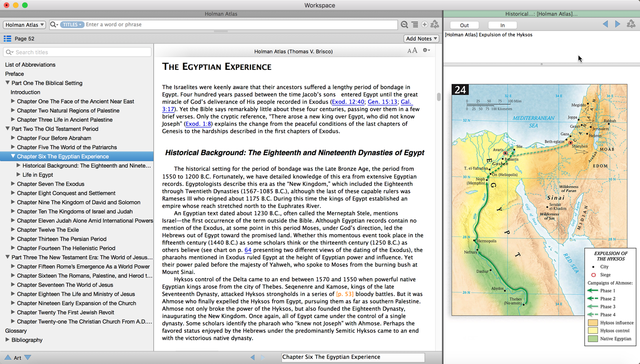This screenshot has width=640, height=364.
Task: Open the Exod. 1:8 verse link
Action: click(x=198, y=124)
